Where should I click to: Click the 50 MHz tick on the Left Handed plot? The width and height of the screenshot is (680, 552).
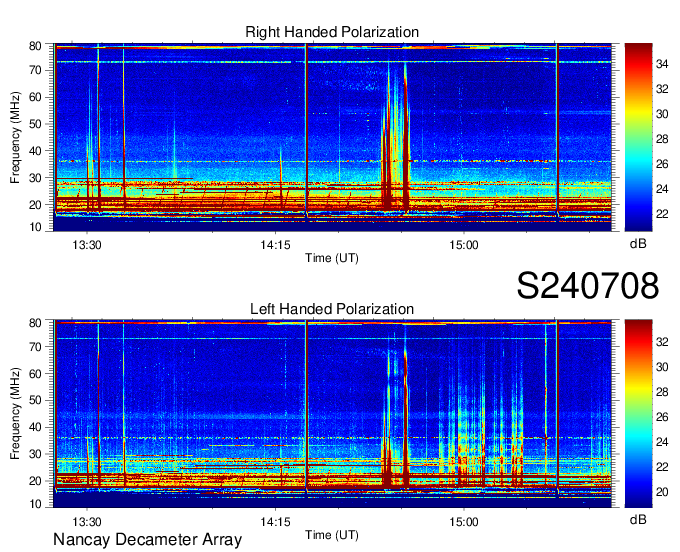pos(35,400)
